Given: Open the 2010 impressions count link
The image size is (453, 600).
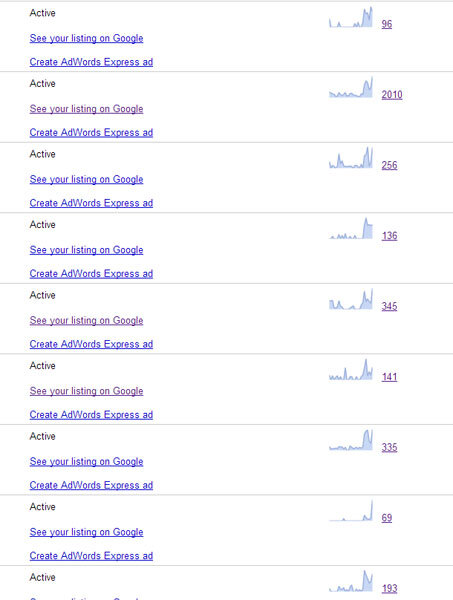Looking at the screenshot, I should pos(392,95).
